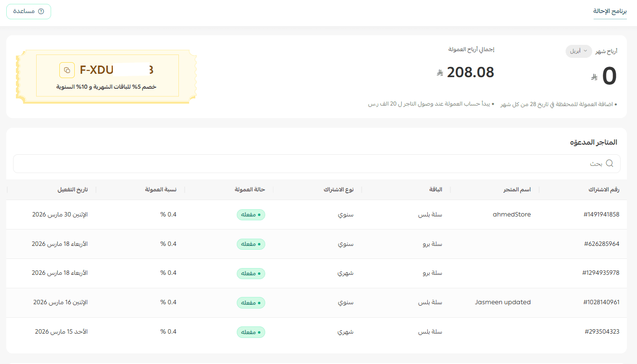Click the نسبة العمولة column header

(x=161, y=189)
